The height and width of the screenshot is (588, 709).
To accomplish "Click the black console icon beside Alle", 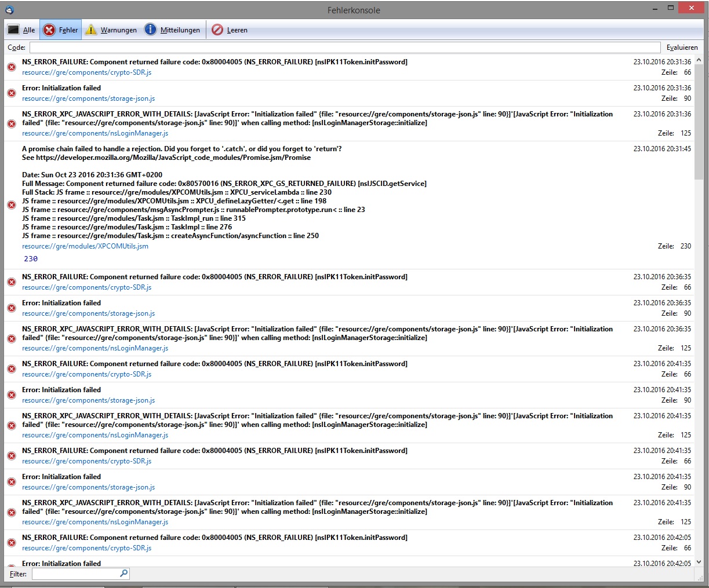I will tap(13, 30).
